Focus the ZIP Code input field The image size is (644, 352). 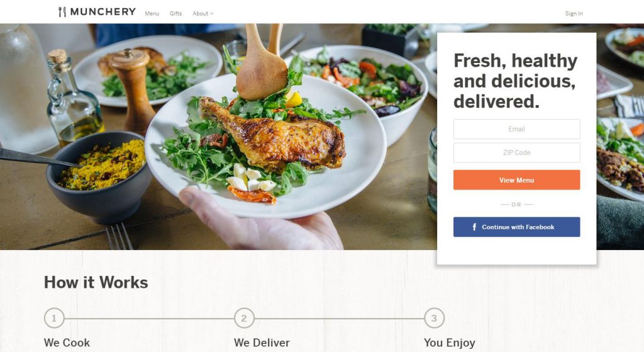click(517, 152)
